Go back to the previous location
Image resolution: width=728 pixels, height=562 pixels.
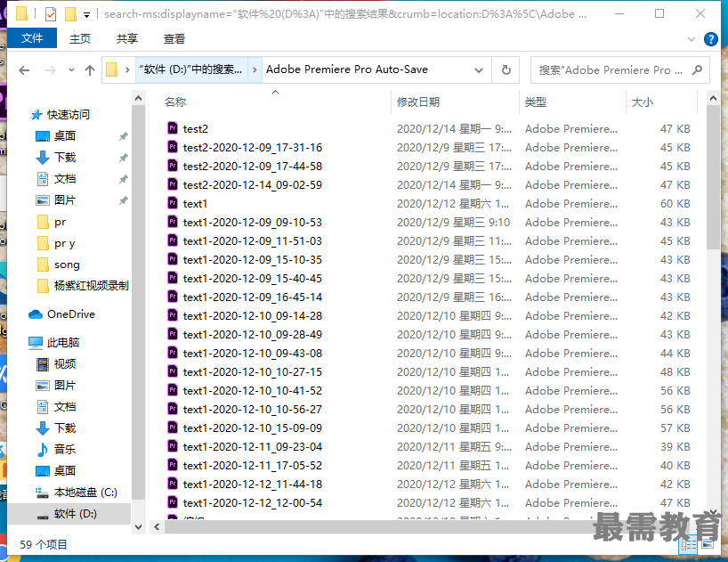pyautogui.click(x=24, y=70)
